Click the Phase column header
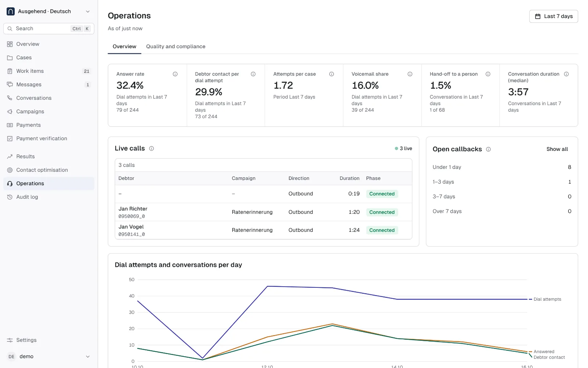 [373, 178]
